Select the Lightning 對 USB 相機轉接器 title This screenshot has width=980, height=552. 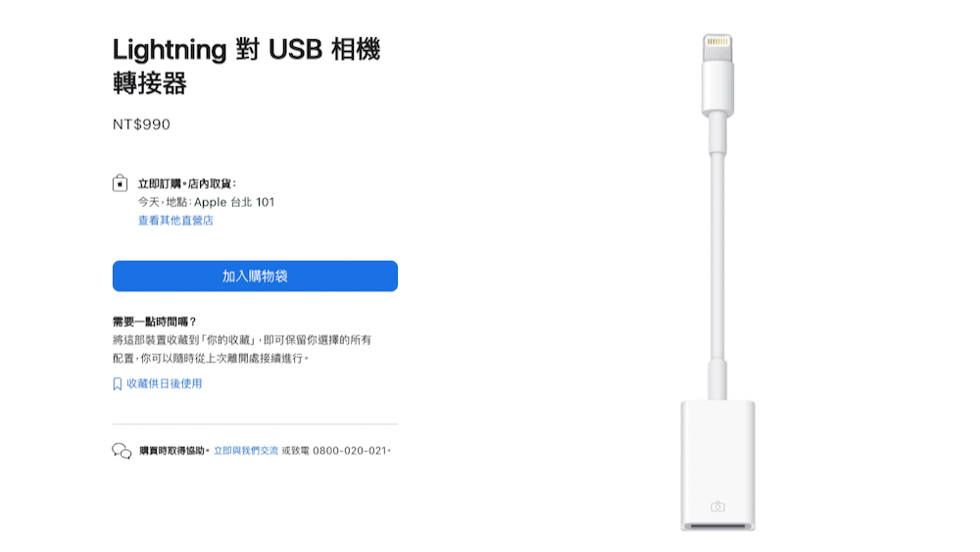click(246, 66)
